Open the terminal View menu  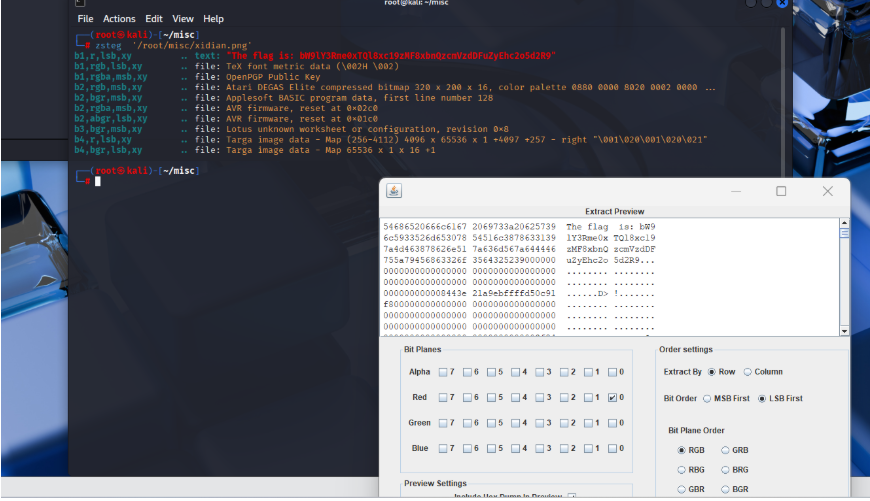[x=183, y=19]
